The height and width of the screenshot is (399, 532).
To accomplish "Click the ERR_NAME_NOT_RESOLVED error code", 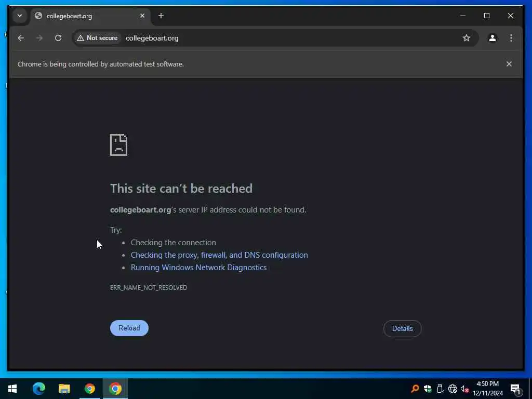I will pos(149,287).
